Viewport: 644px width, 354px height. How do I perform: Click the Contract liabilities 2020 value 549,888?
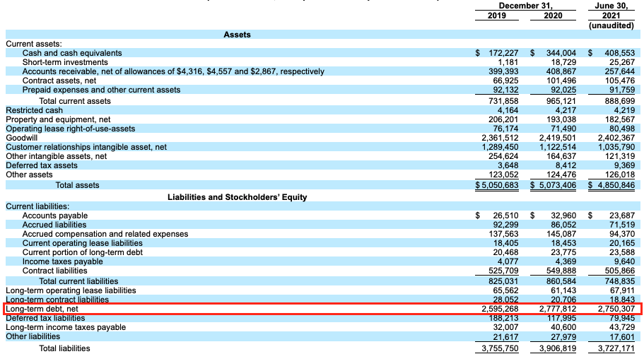click(x=556, y=271)
